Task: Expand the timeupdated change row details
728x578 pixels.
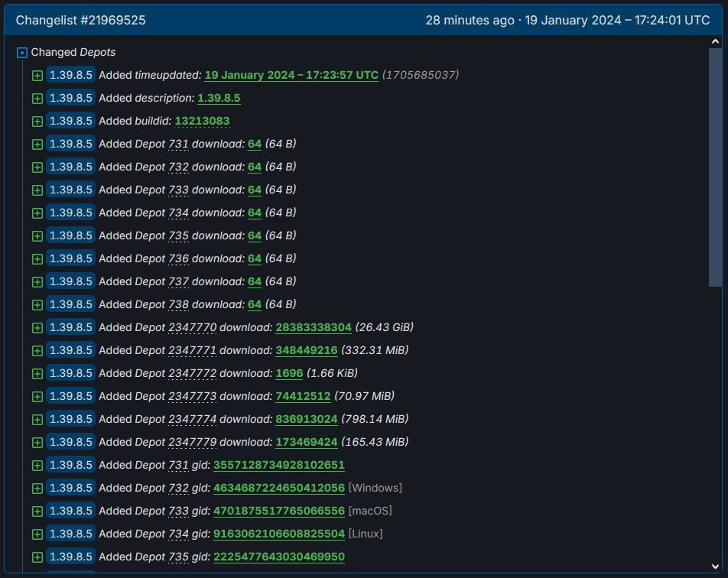Action: point(37,75)
